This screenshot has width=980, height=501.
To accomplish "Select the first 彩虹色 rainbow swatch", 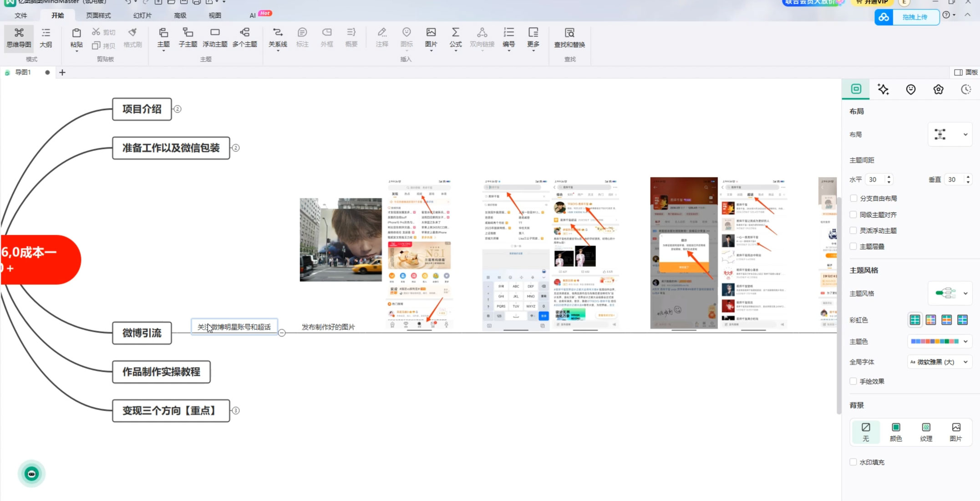I will point(914,320).
